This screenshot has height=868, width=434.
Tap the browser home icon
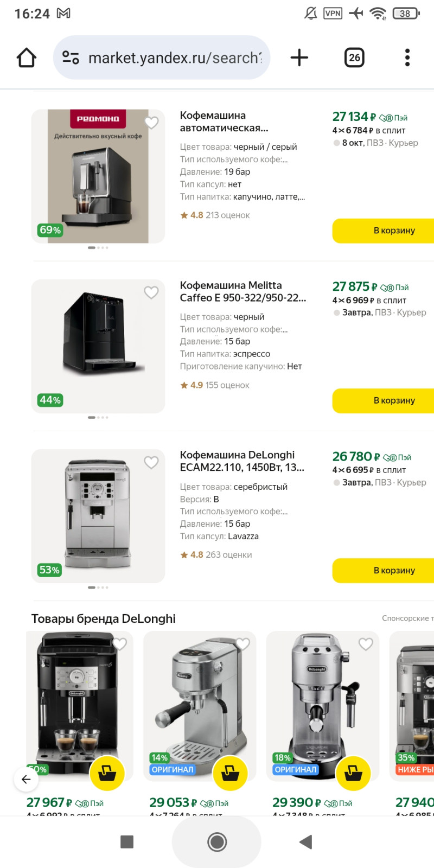[x=27, y=58]
